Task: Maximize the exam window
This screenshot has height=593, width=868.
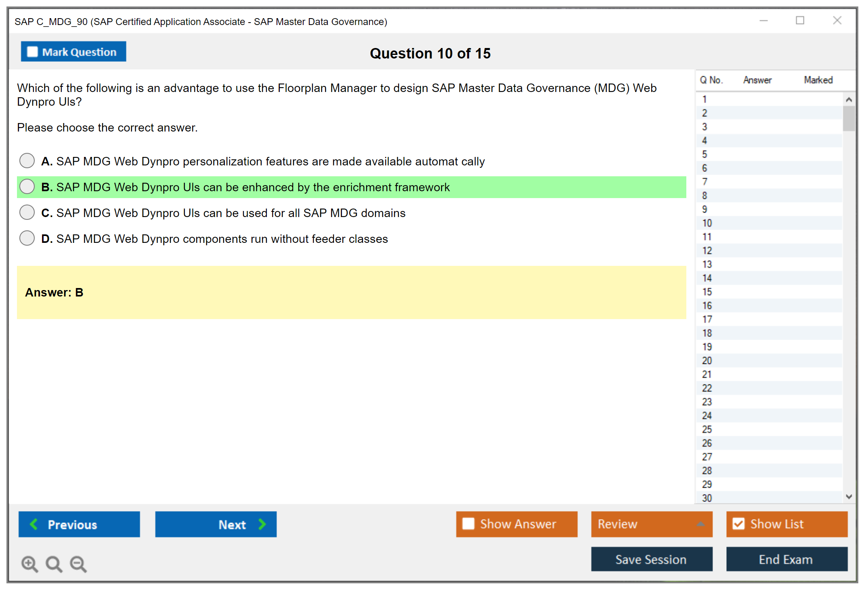Action: point(800,21)
